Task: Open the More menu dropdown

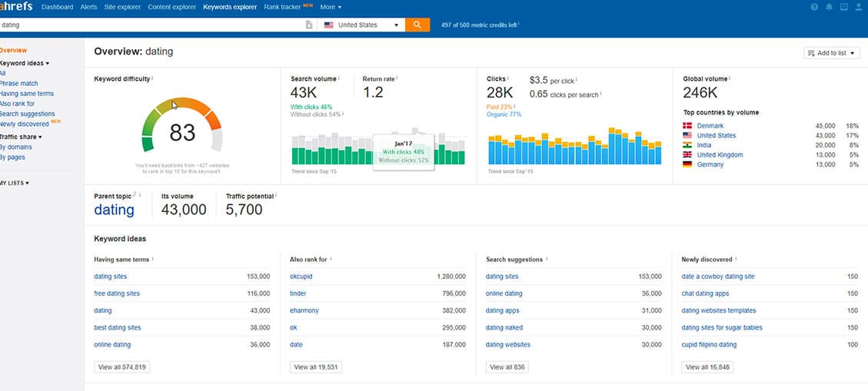Action: [331, 7]
